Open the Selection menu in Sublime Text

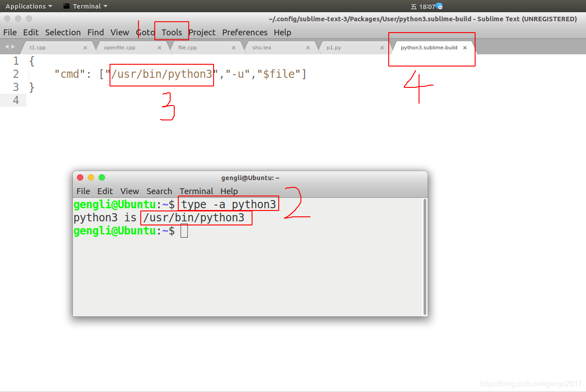tap(63, 32)
